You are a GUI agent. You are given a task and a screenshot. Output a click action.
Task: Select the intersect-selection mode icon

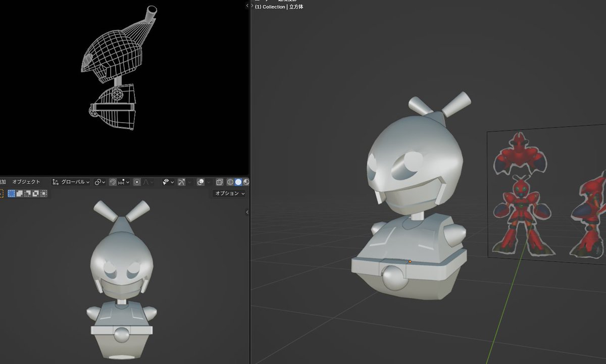pos(43,193)
